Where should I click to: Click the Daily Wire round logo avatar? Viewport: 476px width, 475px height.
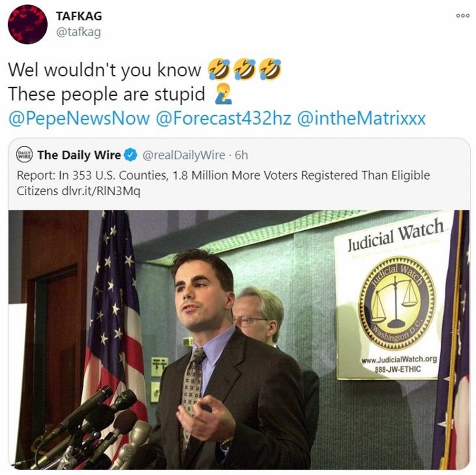point(24,154)
